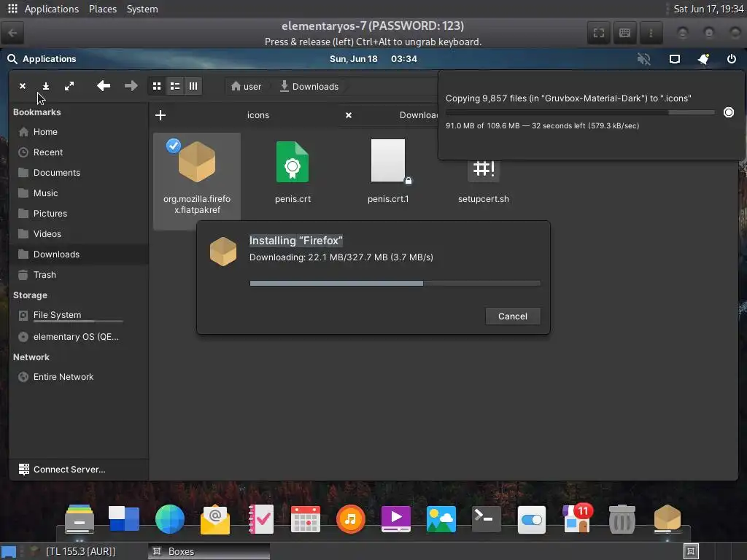
Task: Close the icons tab
Action: click(349, 115)
